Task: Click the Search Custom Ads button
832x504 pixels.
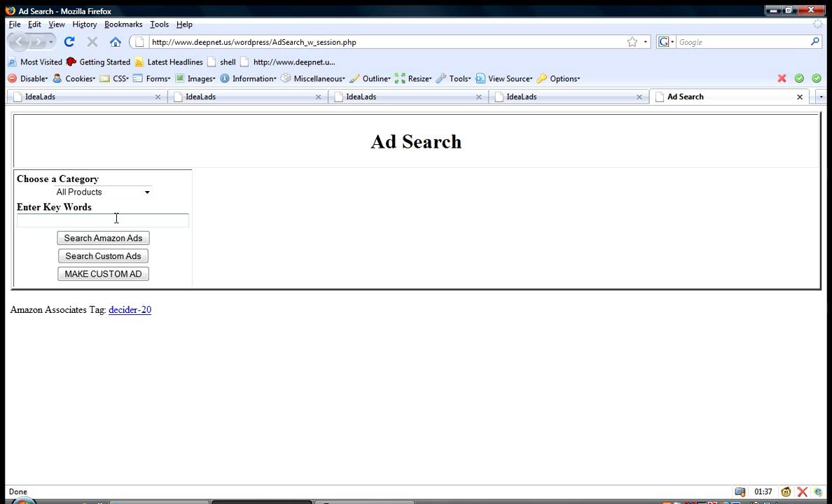Action: [x=103, y=256]
